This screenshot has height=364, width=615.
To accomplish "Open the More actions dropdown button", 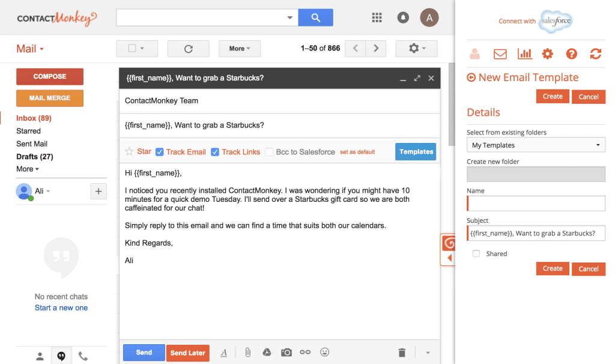I will click(x=240, y=49).
